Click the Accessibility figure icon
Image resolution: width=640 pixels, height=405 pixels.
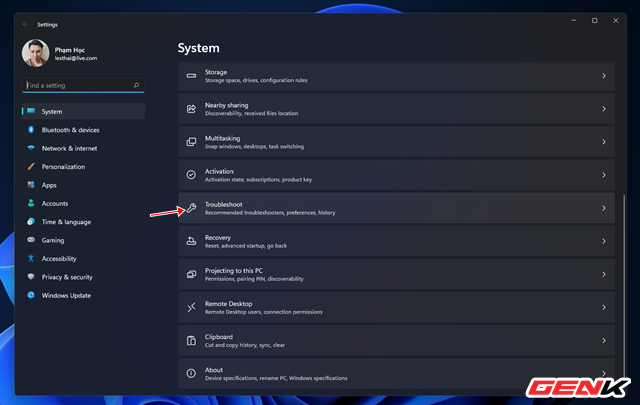(x=31, y=258)
